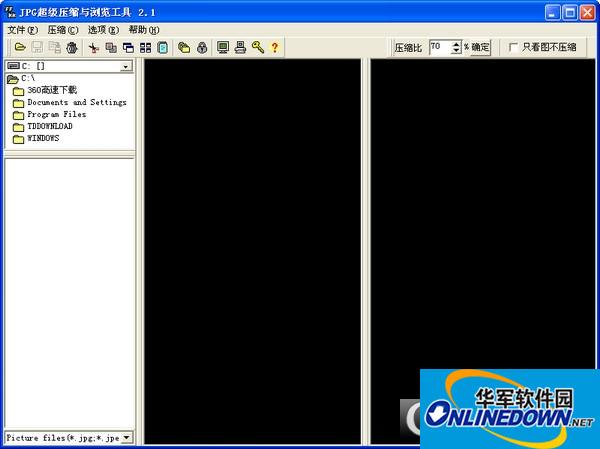This screenshot has width=600, height=449.
Task: Click the open file toolbar icon
Action: point(20,47)
